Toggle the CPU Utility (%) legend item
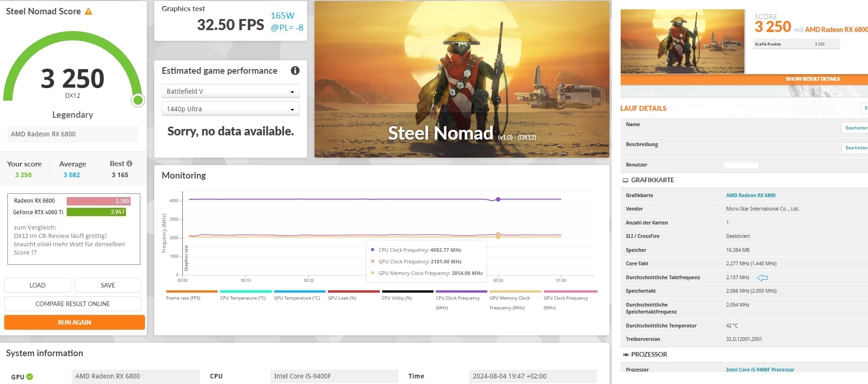Screen dimensions: 868x384 408,295
